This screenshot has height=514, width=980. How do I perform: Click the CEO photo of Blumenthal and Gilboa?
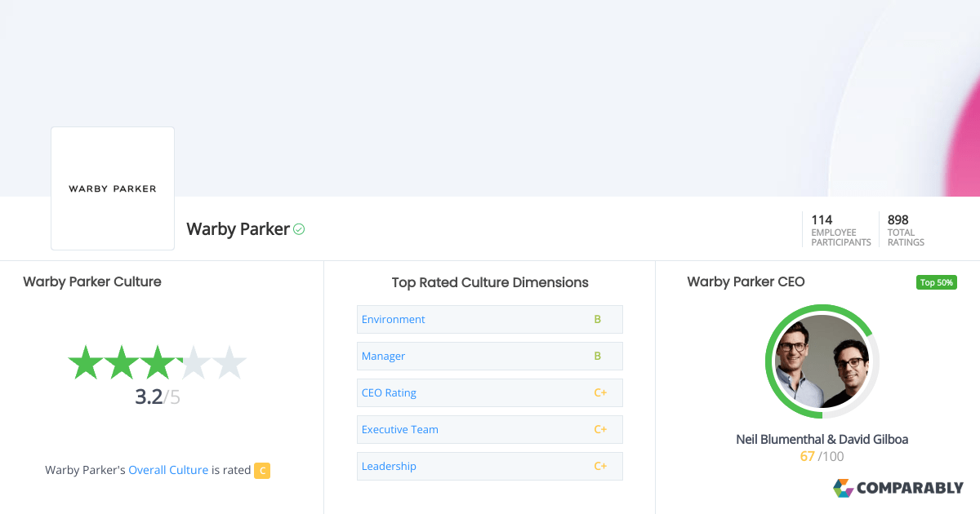(822, 361)
